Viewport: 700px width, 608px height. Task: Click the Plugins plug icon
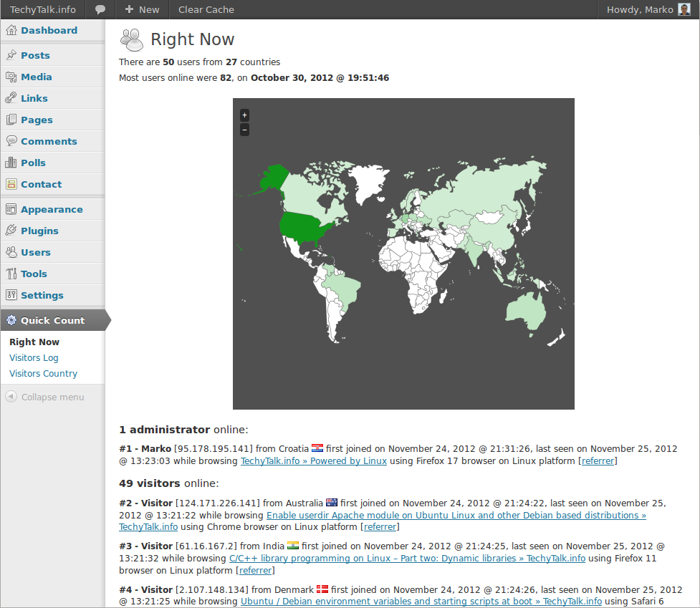(11, 231)
